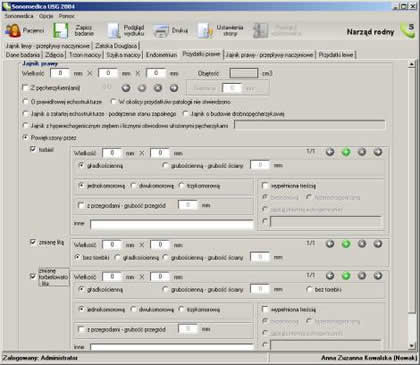The image size is (420, 365).
Task: Click the green add button in the zmianę torbielowato-litą row
Action: (x=346, y=276)
